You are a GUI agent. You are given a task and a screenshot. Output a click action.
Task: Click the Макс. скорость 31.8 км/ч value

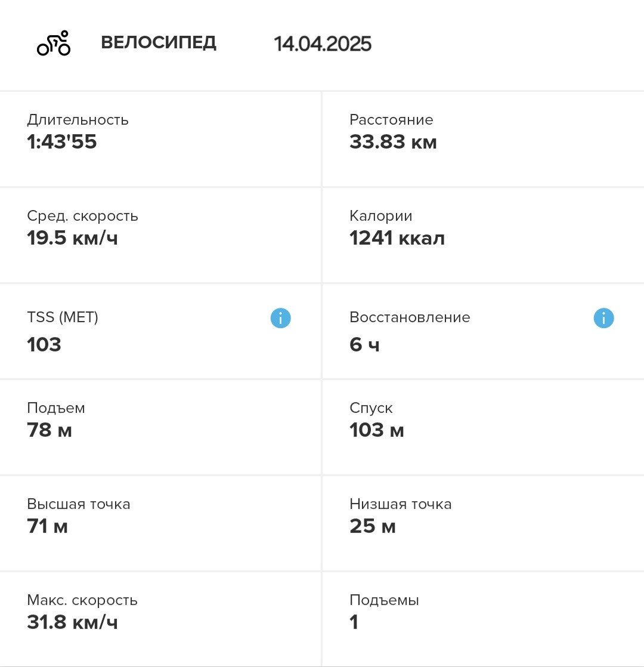pyautogui.click(x=72, y=622)
